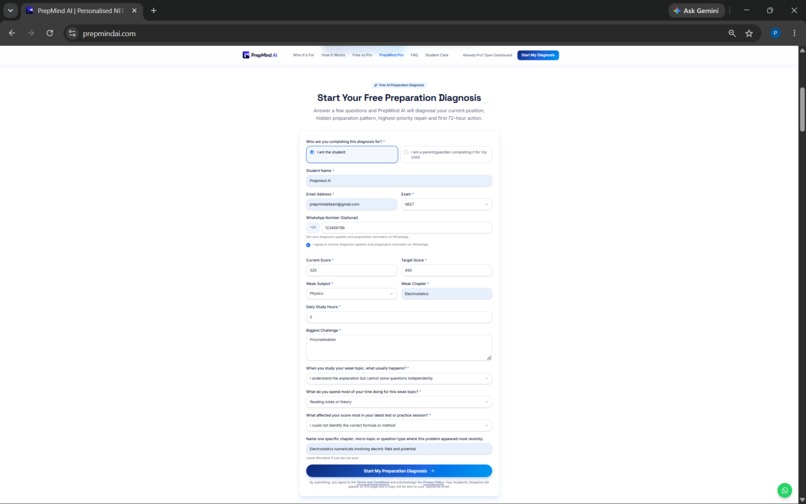Click scrollbar up arrow

pos(802,50)
